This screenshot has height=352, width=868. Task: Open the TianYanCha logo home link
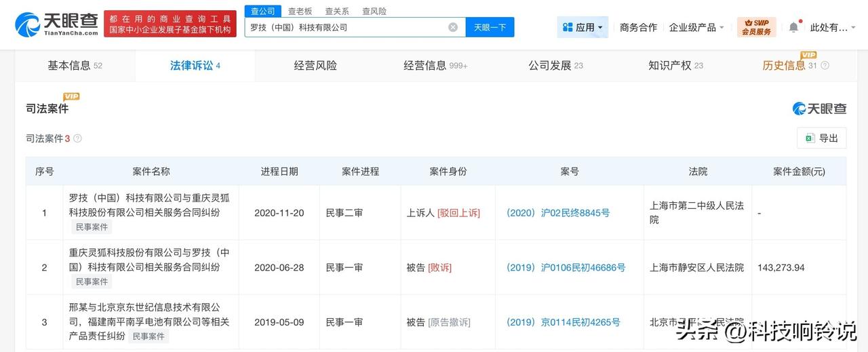tap(58, 24)
